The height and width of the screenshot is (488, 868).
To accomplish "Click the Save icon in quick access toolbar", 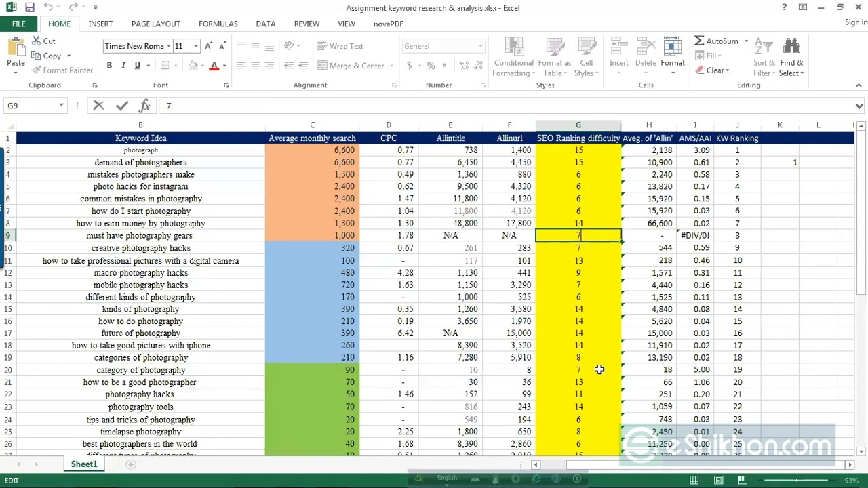I will click(29, 7).
